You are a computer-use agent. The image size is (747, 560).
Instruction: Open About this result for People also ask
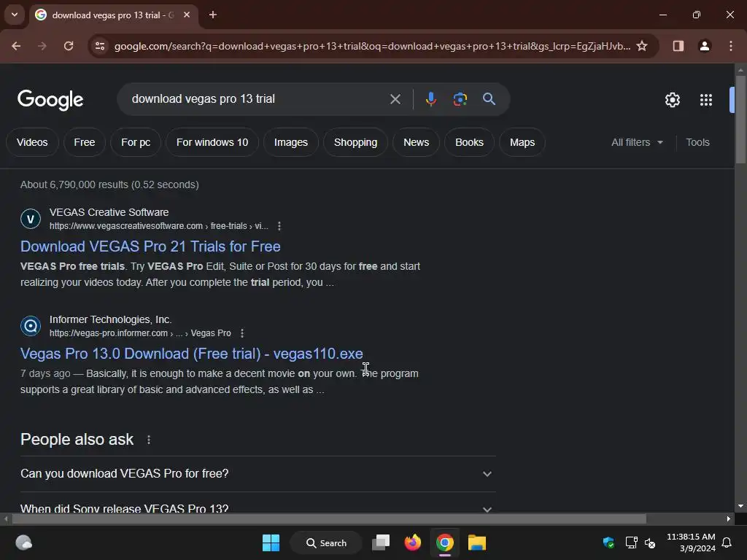[x=149, y=440]
